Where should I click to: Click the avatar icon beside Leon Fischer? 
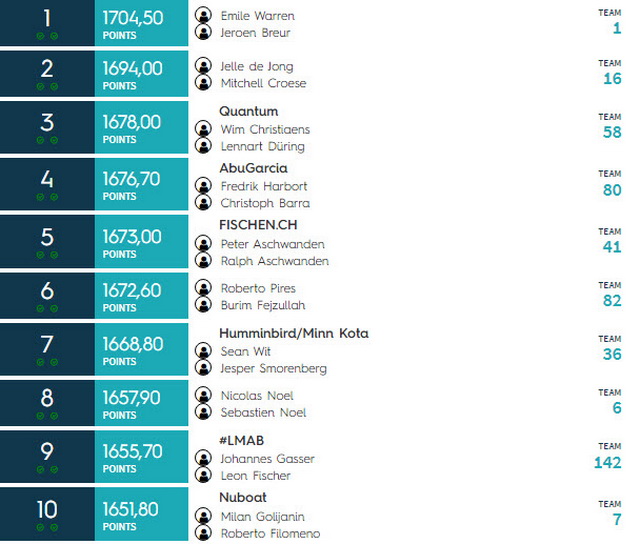(x=203, y=475)
